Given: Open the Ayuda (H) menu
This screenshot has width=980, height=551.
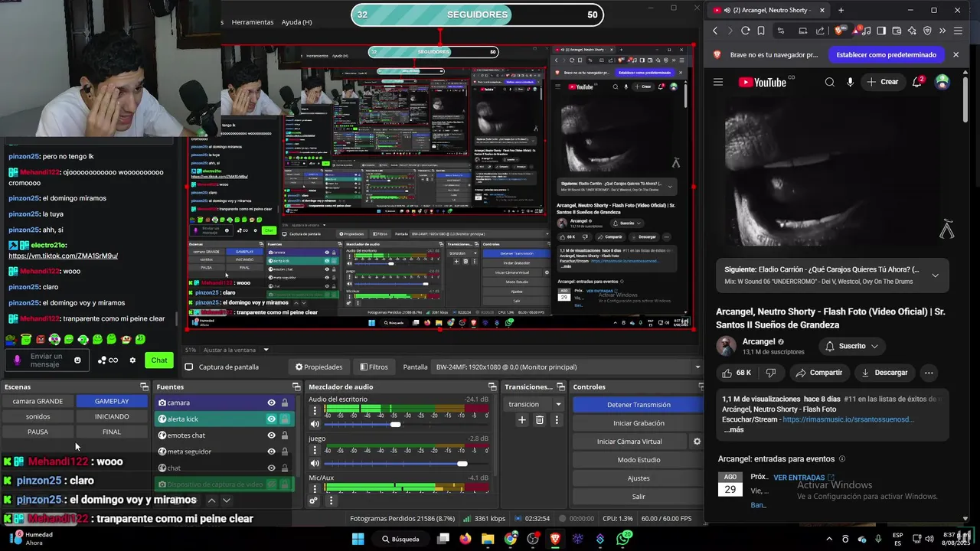Looking at the screenshot, I should point(296,22).
